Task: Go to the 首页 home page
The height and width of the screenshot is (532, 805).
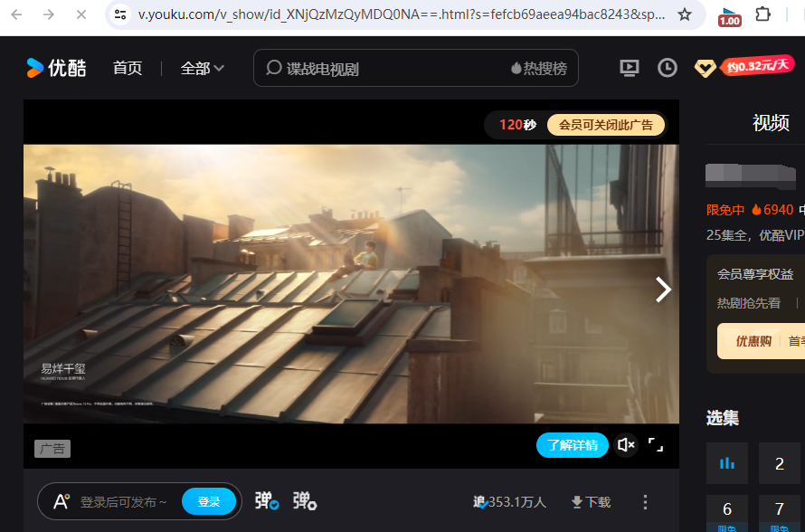Action: (128, 68)
